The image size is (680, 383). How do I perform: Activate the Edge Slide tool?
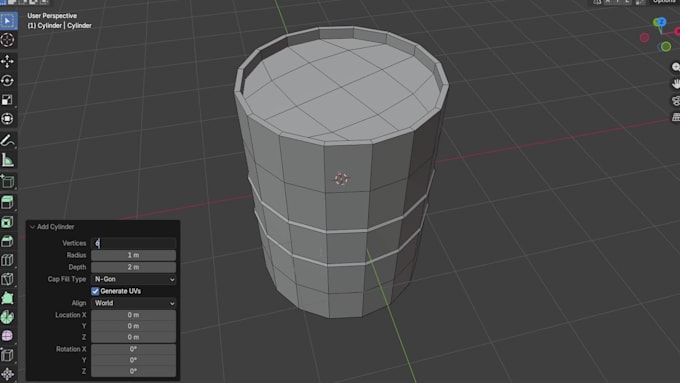7,355
